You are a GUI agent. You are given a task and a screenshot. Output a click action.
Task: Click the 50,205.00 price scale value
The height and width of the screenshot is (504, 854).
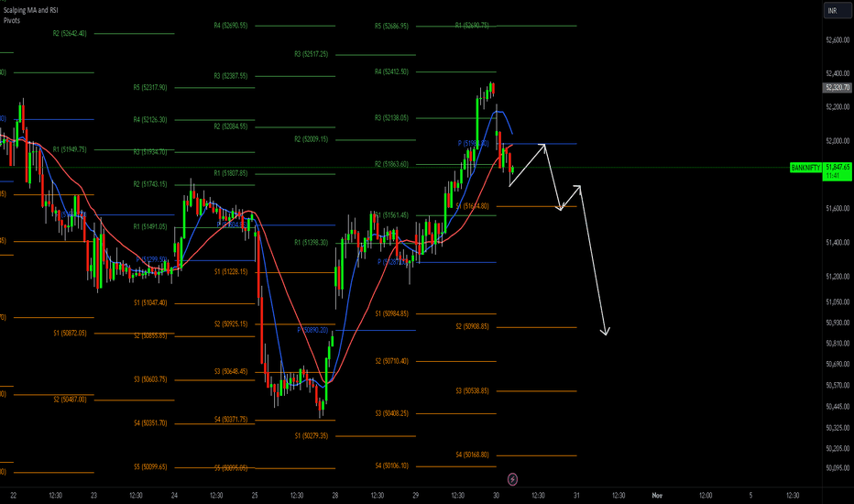838,448
